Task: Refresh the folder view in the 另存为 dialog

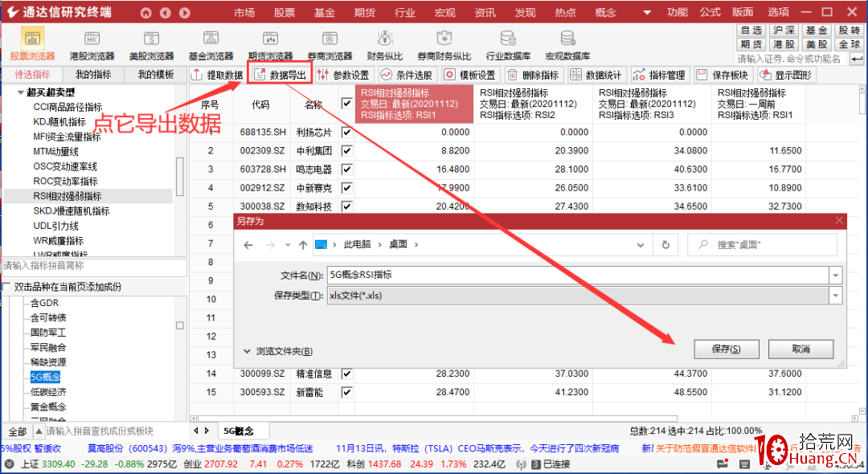Action: point(666,245)
